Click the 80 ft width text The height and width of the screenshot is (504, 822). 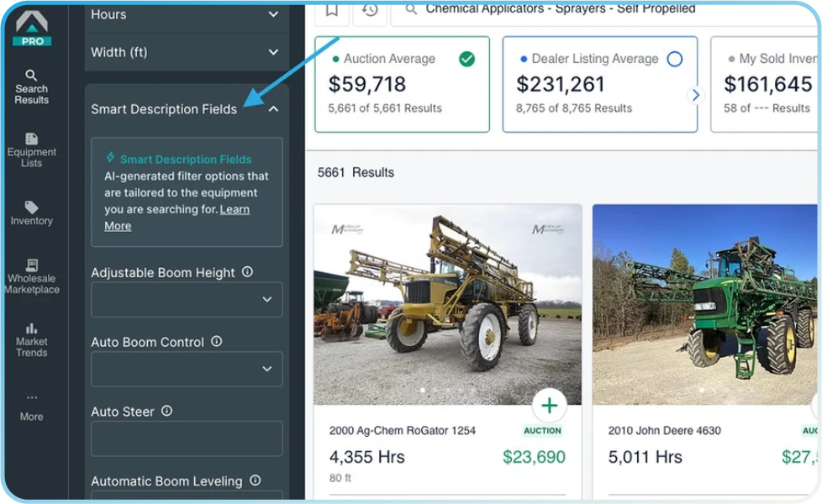[x=340, y=478]
